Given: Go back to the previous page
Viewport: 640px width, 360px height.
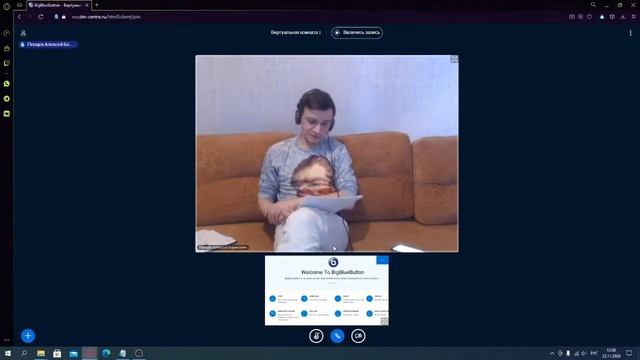Looking at the screenshot, I should (x=19, y=17).
